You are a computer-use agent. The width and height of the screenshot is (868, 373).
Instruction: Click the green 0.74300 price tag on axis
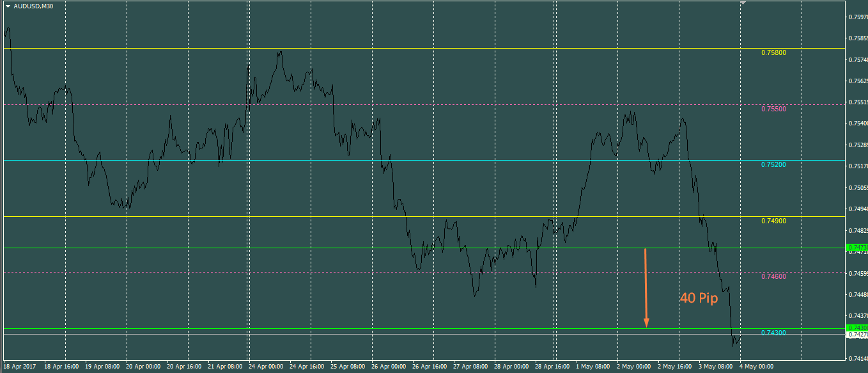pos(856,328)
